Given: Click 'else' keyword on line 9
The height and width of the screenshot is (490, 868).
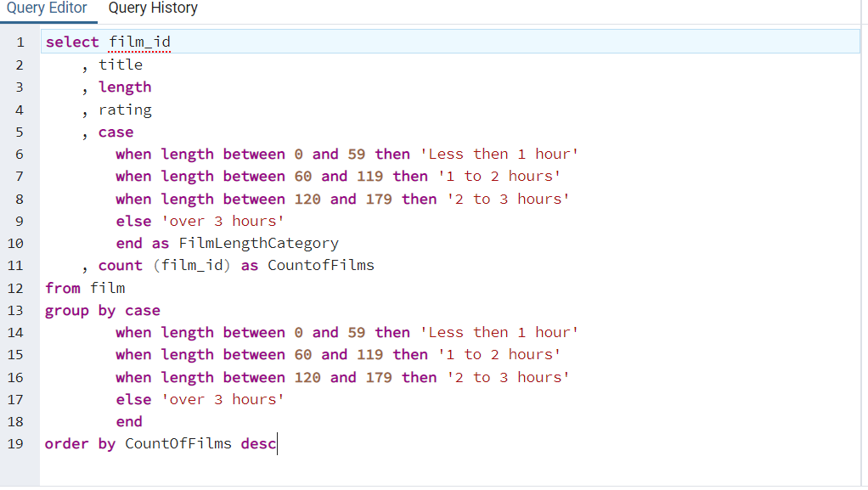Looking at the screenshot, I should pos(134,221).
